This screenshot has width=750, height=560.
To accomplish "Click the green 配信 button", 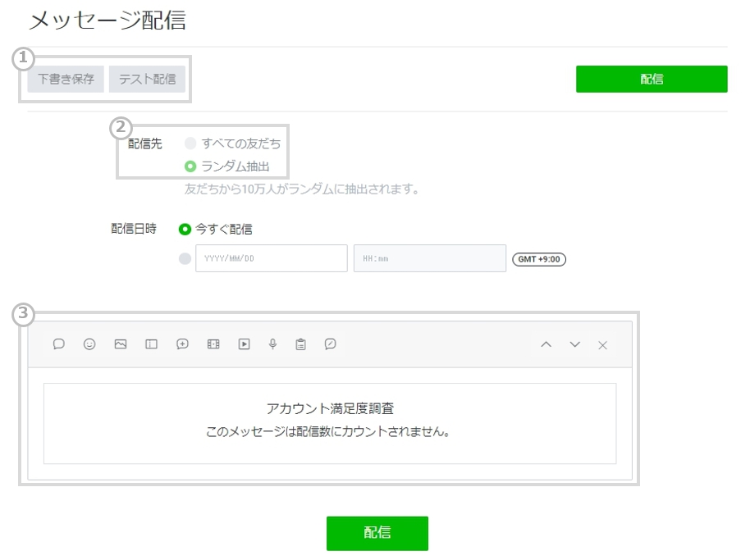I will pos(652,79).
